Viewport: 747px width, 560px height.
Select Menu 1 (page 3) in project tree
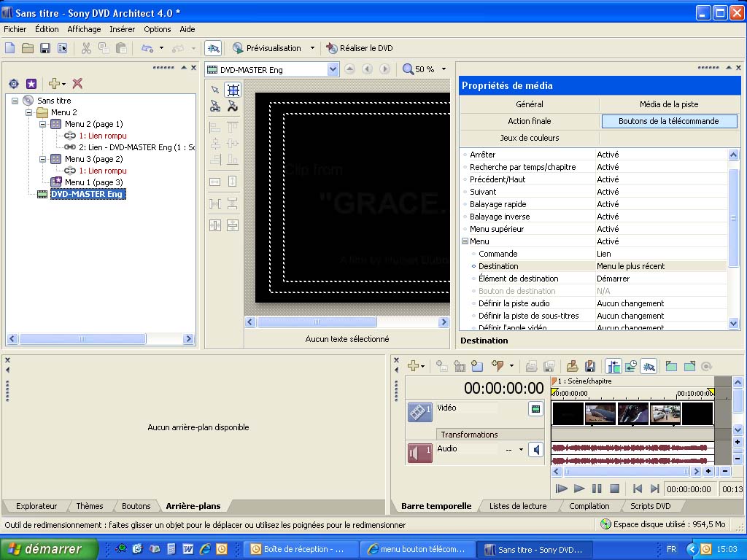93,182
